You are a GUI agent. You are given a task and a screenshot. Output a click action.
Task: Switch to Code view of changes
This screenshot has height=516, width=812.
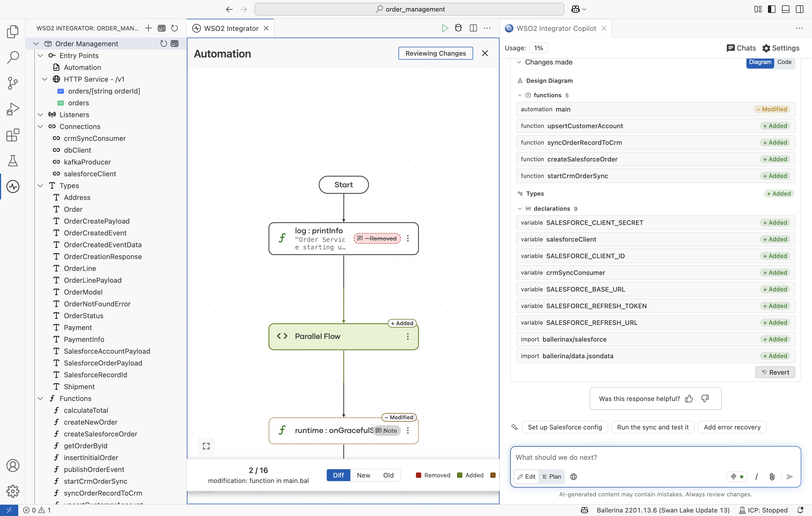(784, 62)
